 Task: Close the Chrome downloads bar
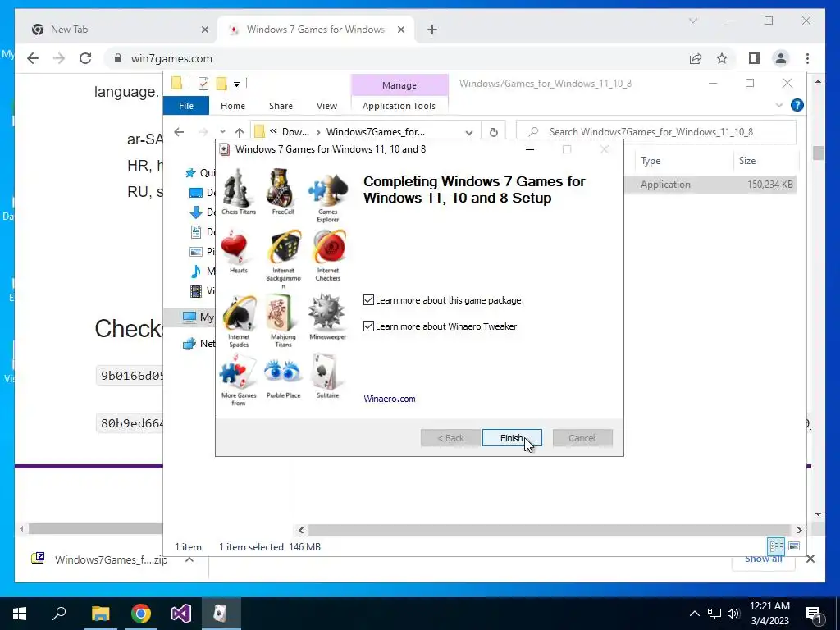[810, 559]
